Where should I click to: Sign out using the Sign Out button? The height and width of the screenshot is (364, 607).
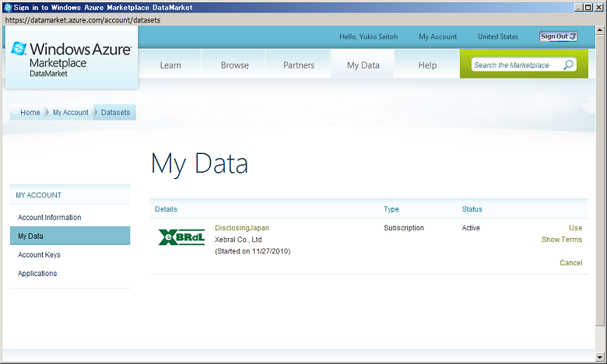click(558, 37)
